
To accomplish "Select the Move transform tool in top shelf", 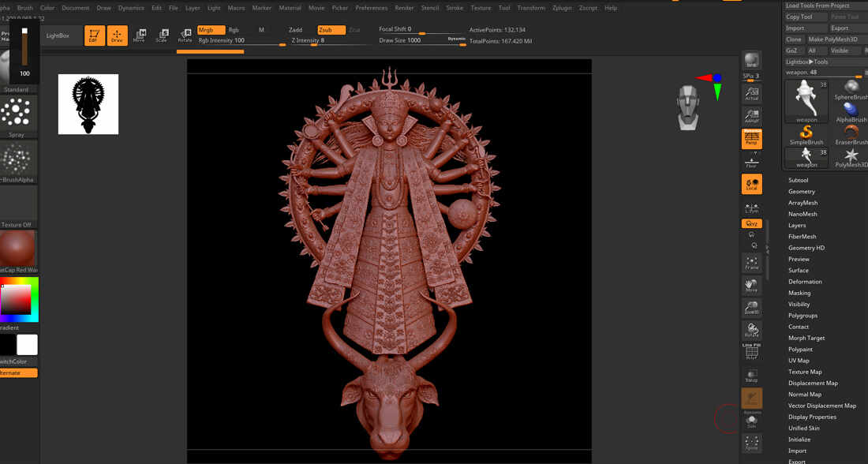I will coord(140,36).
